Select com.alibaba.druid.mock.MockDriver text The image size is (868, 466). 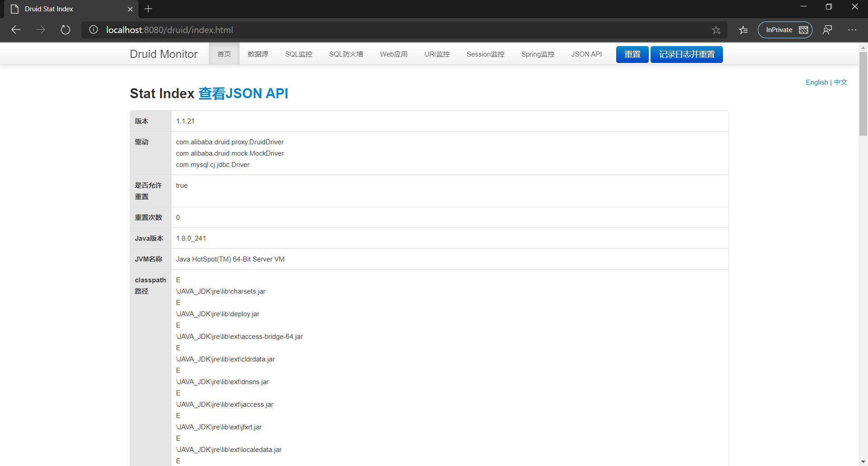click(230, 153)
